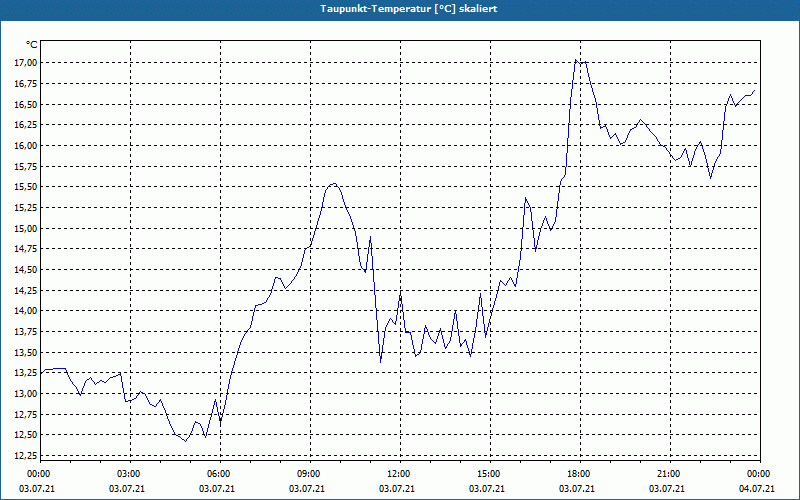Click the '21:00' x-axis time

click(667, 474)
